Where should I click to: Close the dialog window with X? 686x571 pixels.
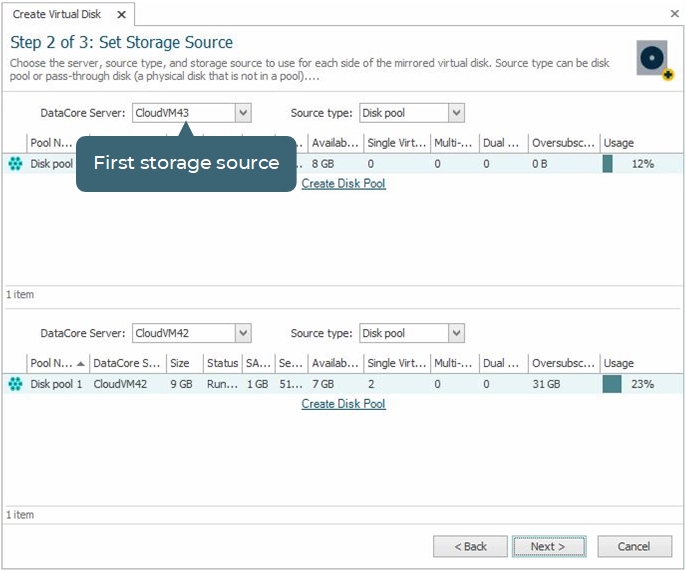[674, 14]
